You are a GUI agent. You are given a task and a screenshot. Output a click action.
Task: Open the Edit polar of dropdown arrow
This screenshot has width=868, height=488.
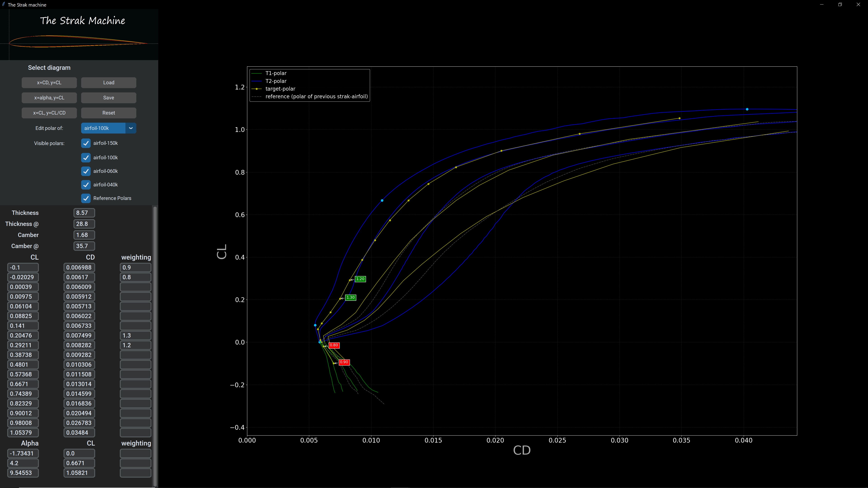tap(131, 128)
